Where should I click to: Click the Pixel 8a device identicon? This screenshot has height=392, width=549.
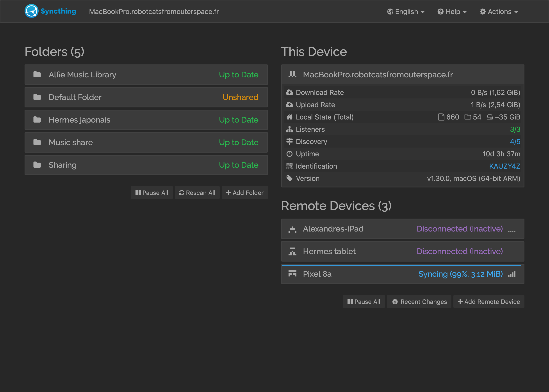(x=292, y=274)
